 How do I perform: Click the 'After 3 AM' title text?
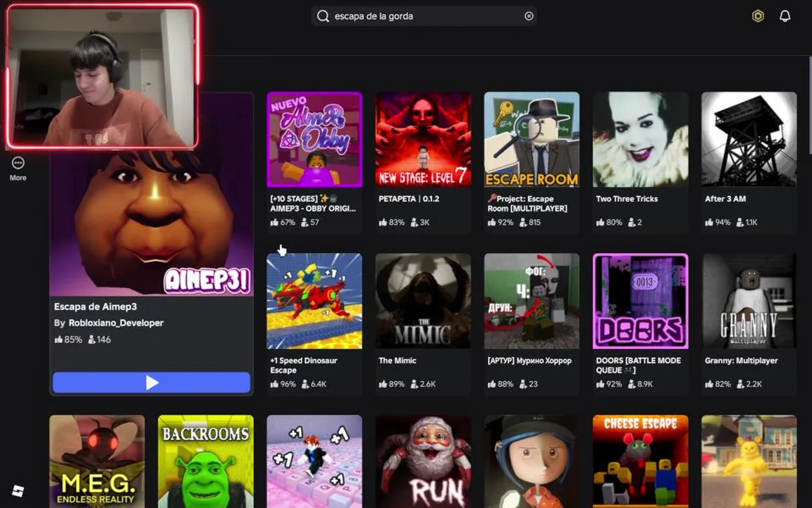(725, 199)
